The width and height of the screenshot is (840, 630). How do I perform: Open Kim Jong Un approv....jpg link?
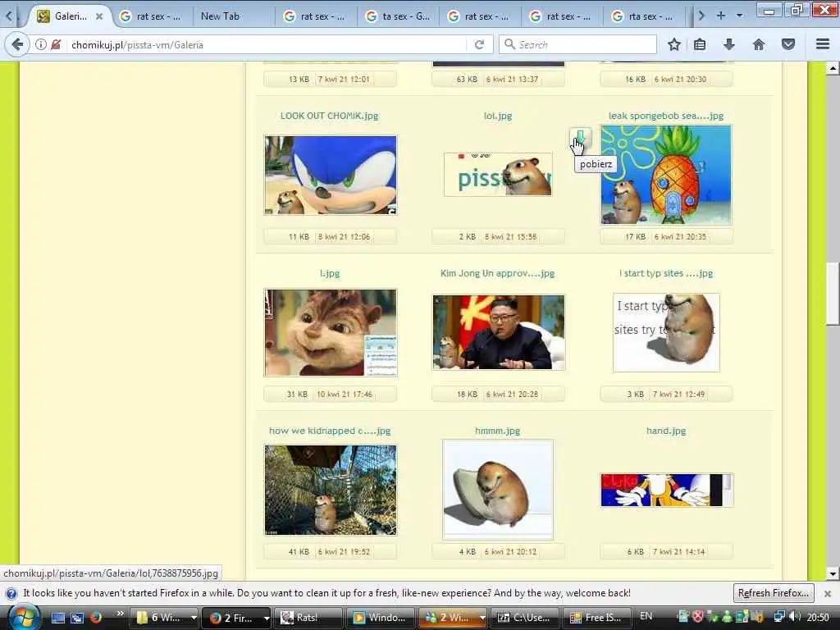[x=497, y=273]
